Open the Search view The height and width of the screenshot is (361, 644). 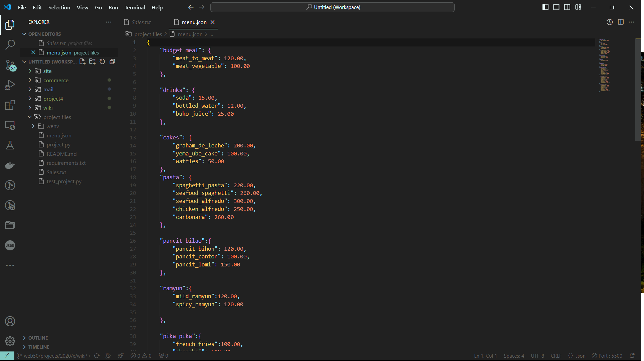tap(10, 44)
